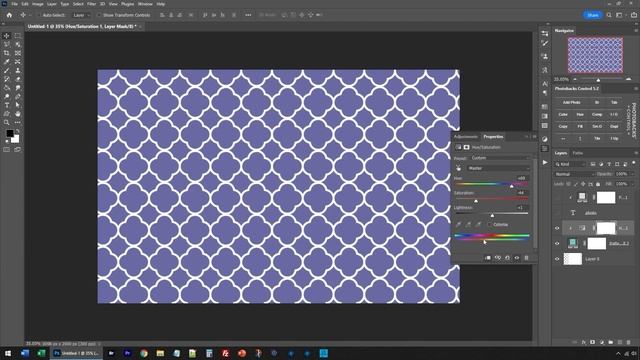Select the Move tool in toolbox
Viewport: 640px width, 360px height.
coord(7,36)
